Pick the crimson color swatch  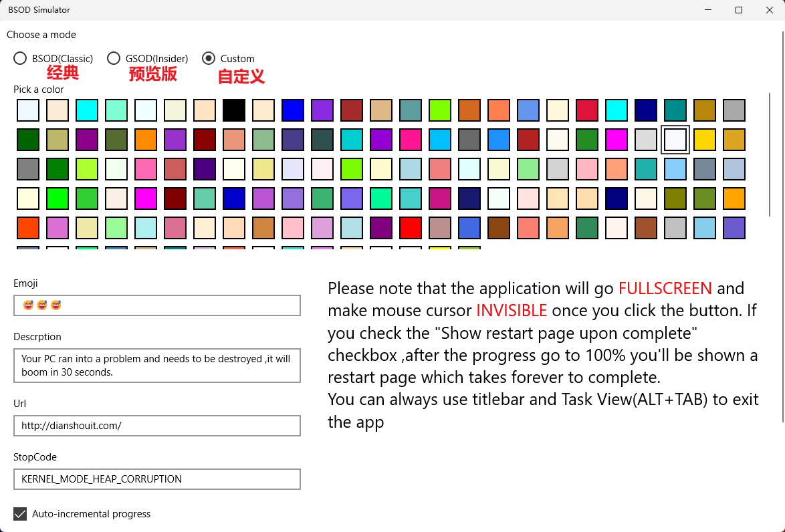pos(587,110)
